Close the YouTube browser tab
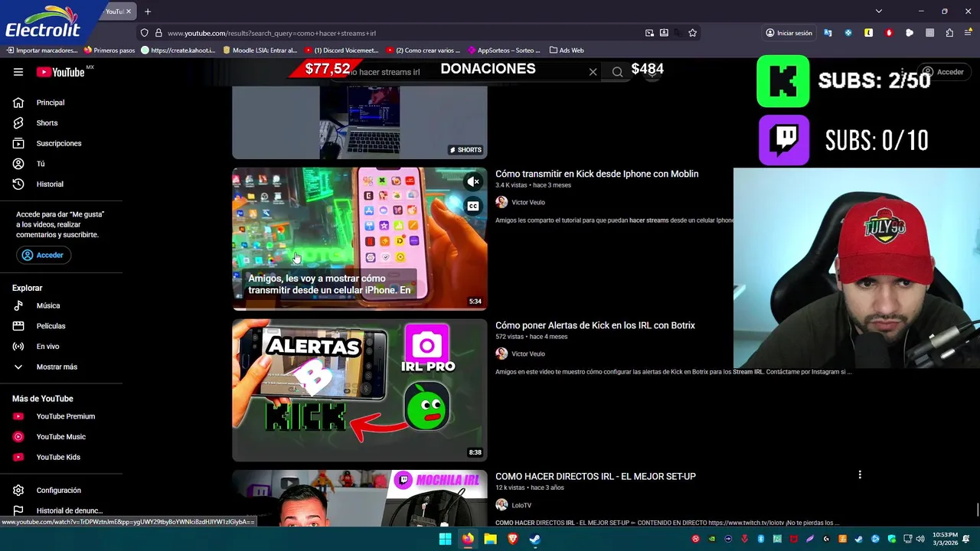 pyautogui.click(x=129, y=11)
